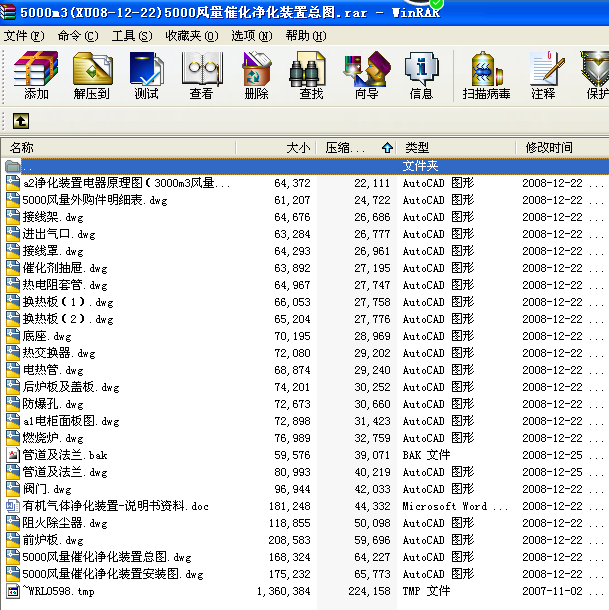
Task: Click the sort arrow in the 压缩 column header
Action: [x=387, y=148]
